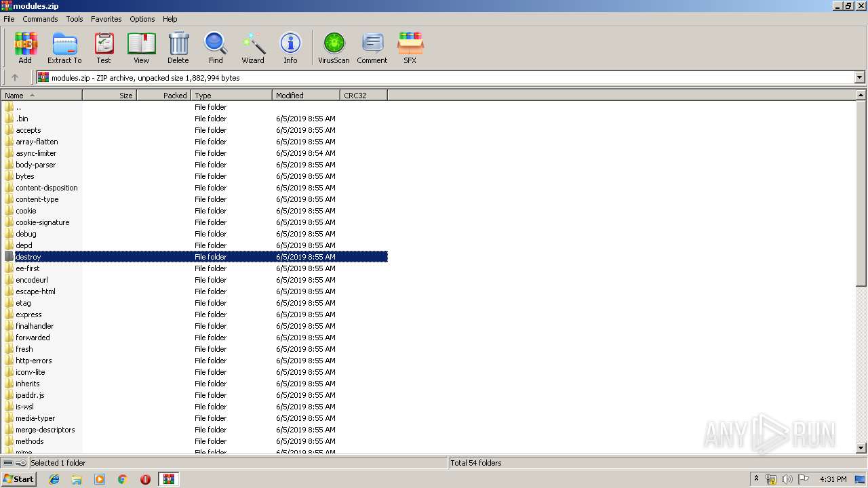The image size is (868, 488).
Task: Click the Start button
Action: (18, 479)
